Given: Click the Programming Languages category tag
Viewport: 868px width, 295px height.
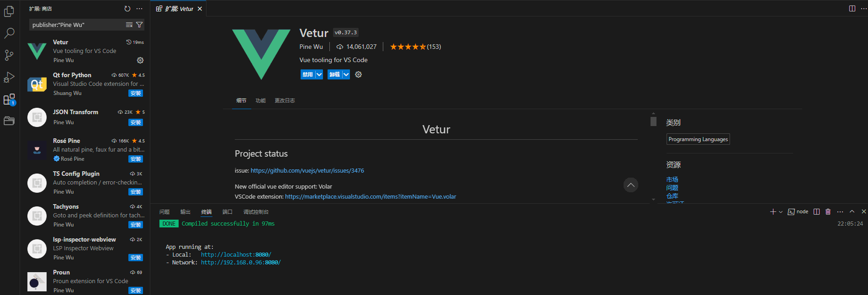Looking at the screenshot, I should pos(698,139).
